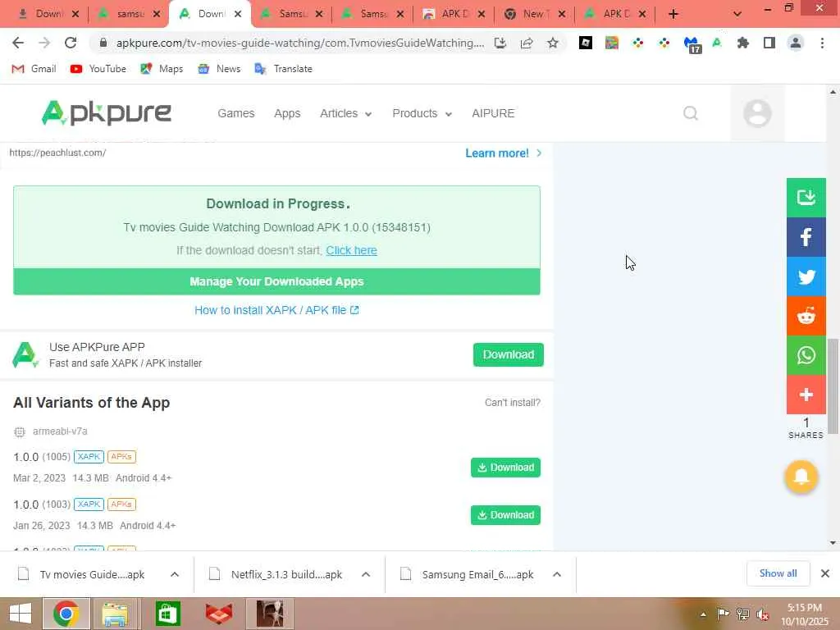Expand the Articles dropdown menu
This screenshot has height=630, width=840.
(345, 113)
